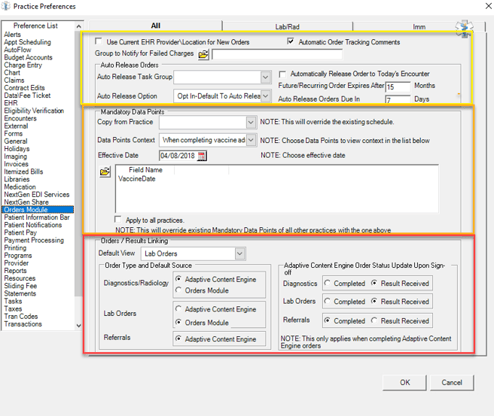The height and width of the screenshot is (416, 494).
Task: Set Lab Orders status to Result Received
Action: pos(374,301)
